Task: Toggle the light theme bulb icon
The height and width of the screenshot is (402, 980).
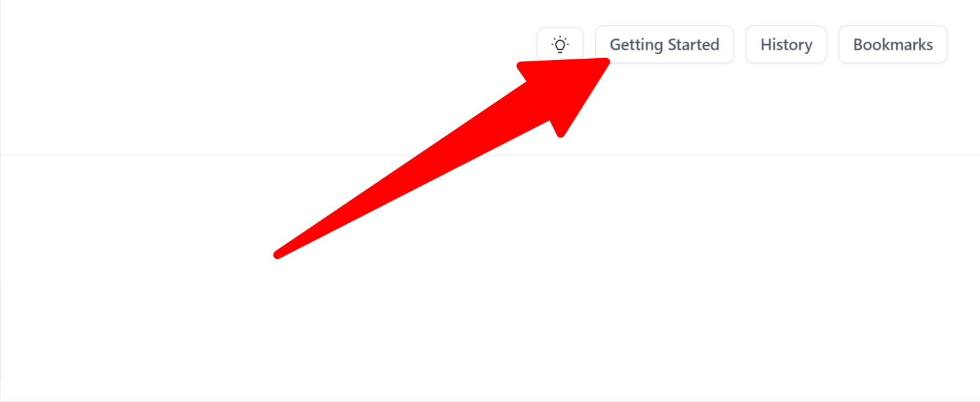Action: point(560,45)
